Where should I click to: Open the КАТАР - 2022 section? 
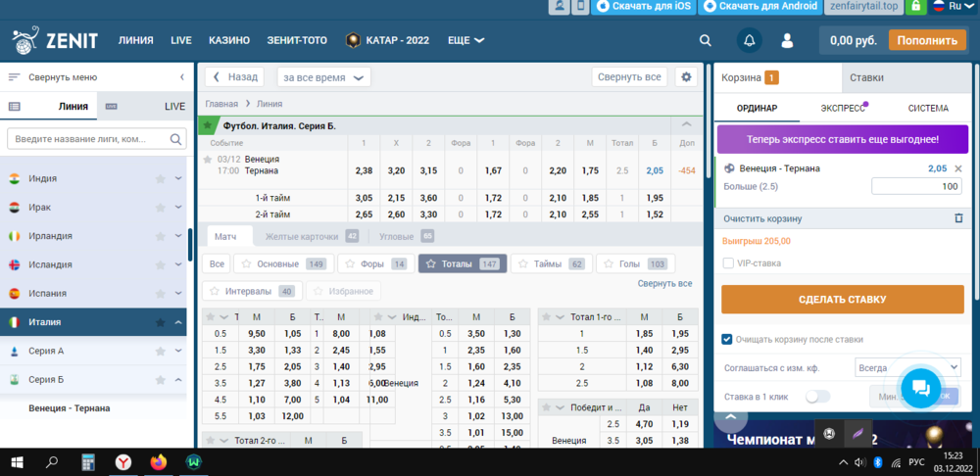[x=387, y=40]
